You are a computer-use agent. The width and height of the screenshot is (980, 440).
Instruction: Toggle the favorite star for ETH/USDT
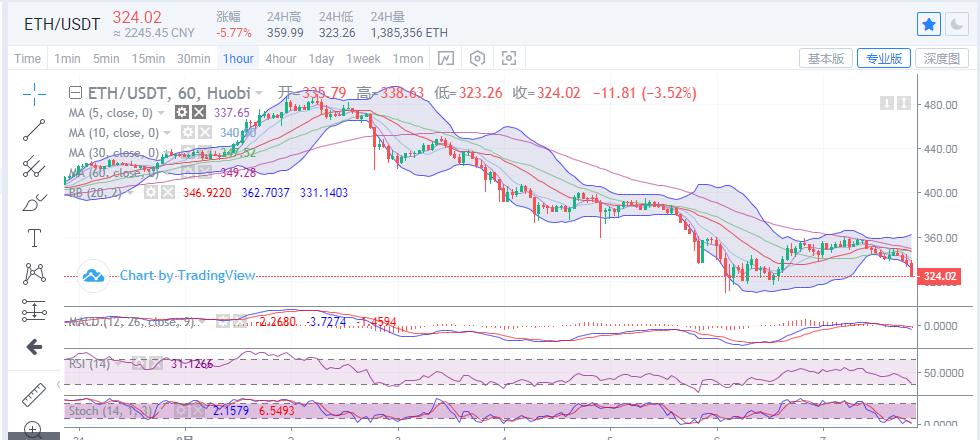(x=929, y=24)
